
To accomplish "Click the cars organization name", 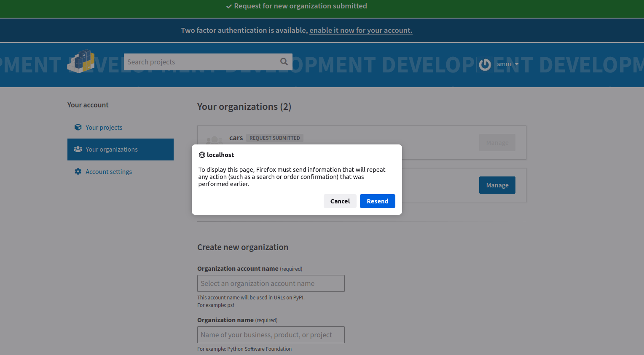I will pyautogui.click(x=236, y=138).
